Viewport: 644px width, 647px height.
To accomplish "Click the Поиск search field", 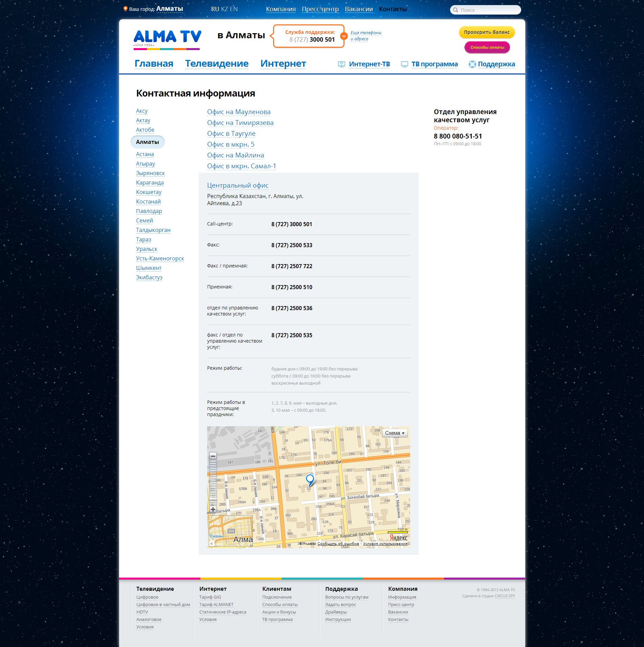I will tap(486, 10).
